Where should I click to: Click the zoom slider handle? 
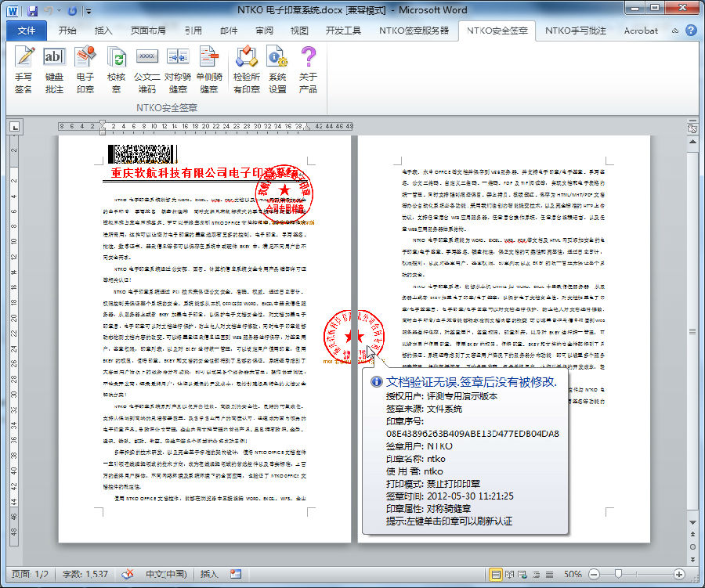[618, 574]
